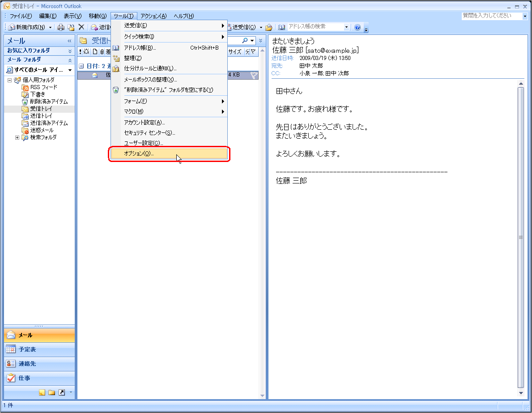Switch to 予定表 in navigation pane
Viewport: 532px width, 413px height.
click(x=39, y=349)
